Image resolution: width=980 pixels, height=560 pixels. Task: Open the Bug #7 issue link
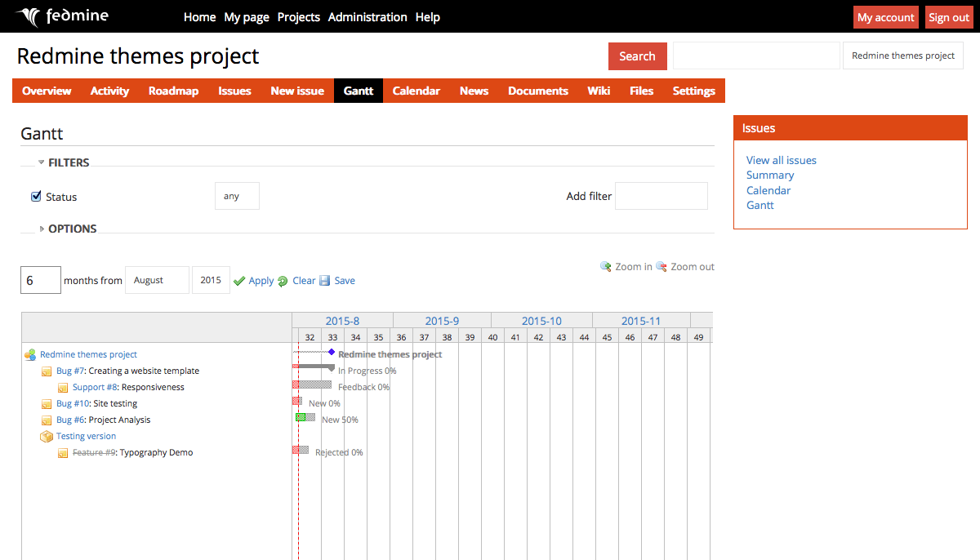71,371
